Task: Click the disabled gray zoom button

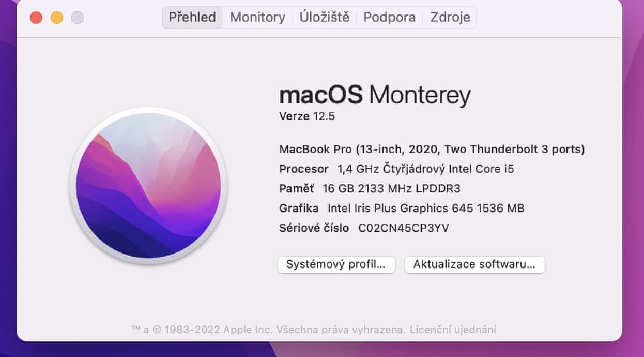Action: pyautogui.click(x=78, y=18)
